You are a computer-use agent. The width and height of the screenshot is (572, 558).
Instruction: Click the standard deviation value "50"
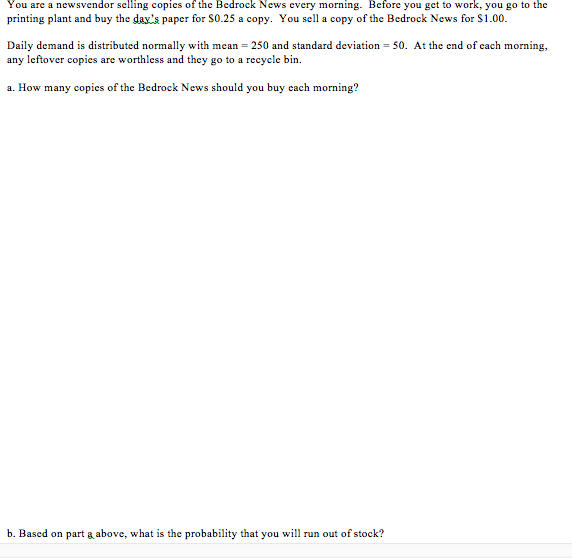coord(399,46)
